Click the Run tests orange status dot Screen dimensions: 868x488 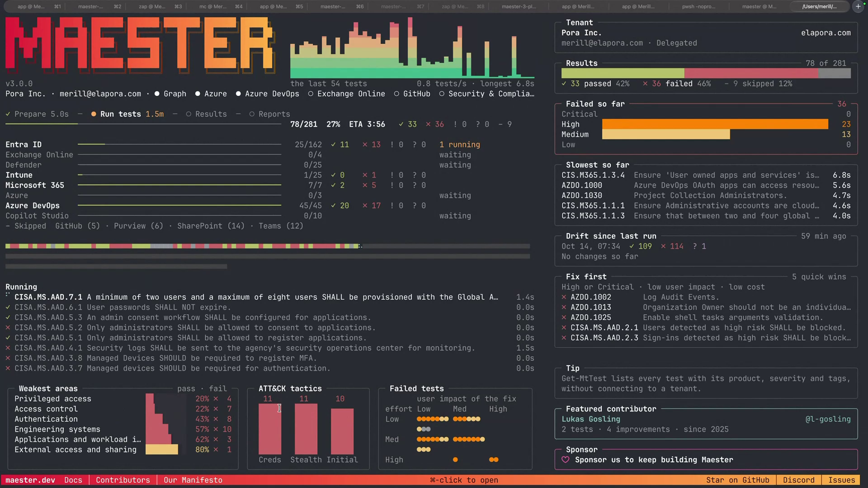click(94, 114)
